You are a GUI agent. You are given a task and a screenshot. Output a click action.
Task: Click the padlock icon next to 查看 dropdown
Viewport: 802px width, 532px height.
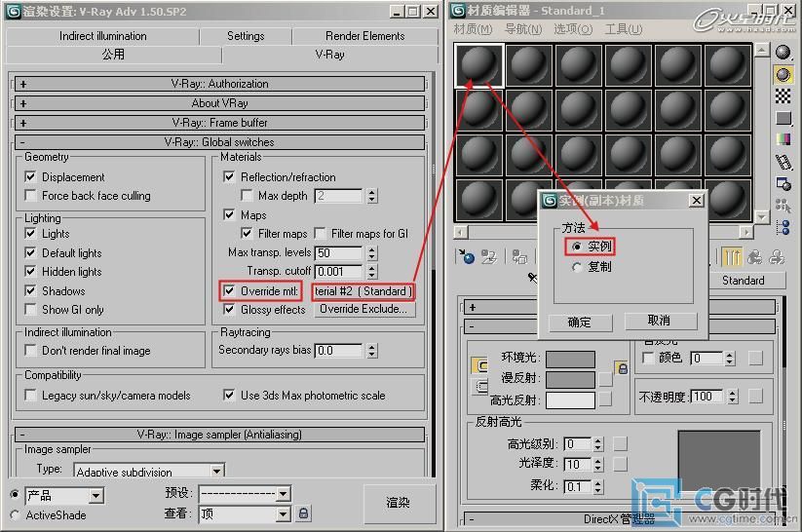[x=303, y=513]
